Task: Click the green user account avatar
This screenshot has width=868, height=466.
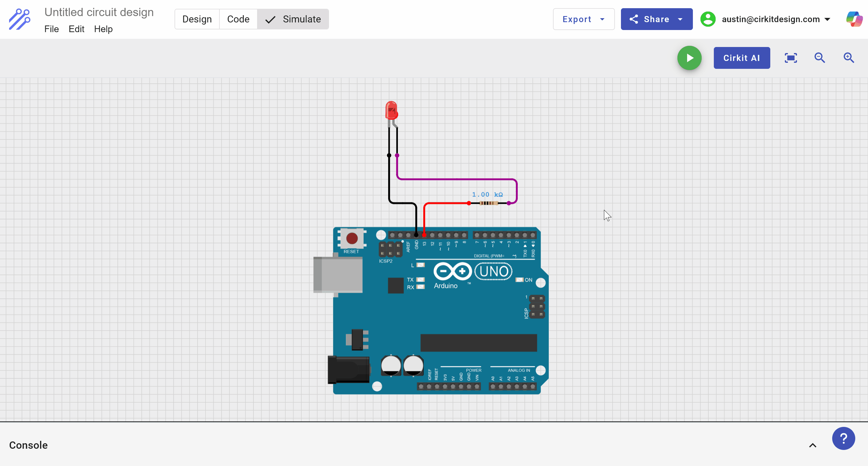Action: 708,19
